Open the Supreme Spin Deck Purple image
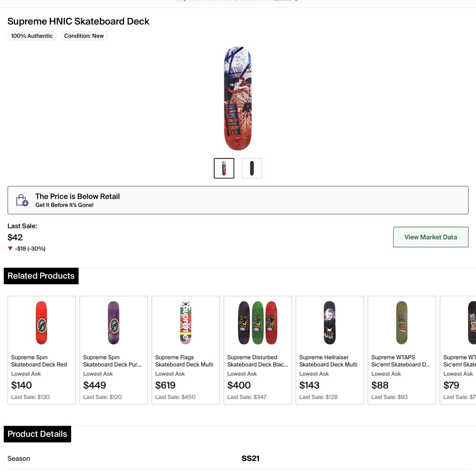This screenshot has width=476, height=476. (113, 323)
